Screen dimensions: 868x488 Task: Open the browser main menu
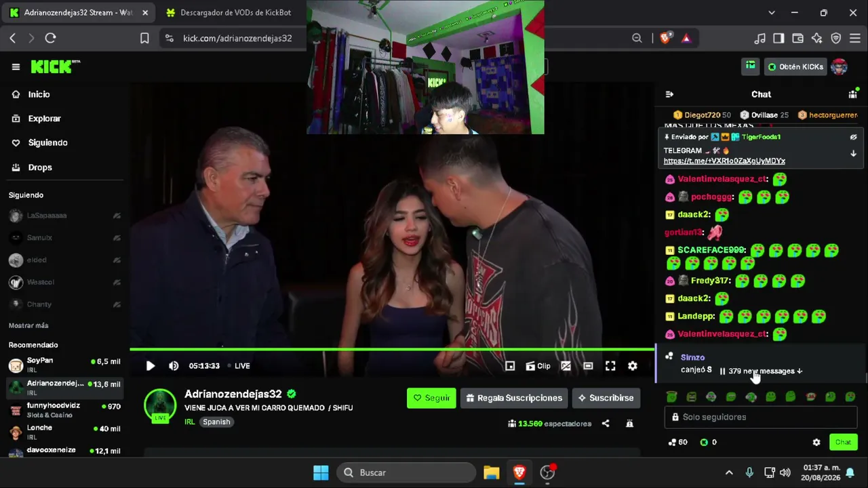click(x=855, y=38)
